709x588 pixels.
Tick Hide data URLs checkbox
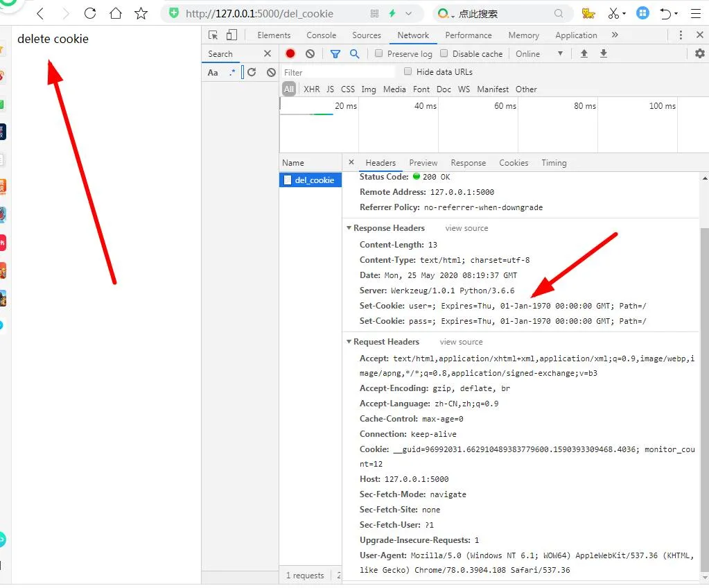[408, 71]
